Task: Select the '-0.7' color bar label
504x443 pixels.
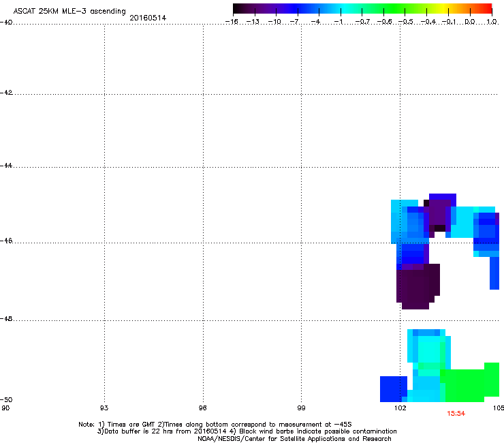Action: tap(362, 22)
